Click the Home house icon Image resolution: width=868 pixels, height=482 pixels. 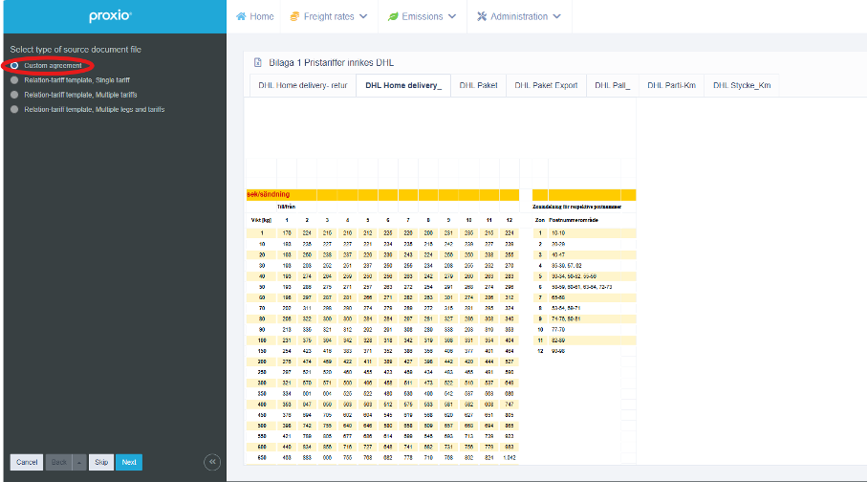tap(241, 16)
